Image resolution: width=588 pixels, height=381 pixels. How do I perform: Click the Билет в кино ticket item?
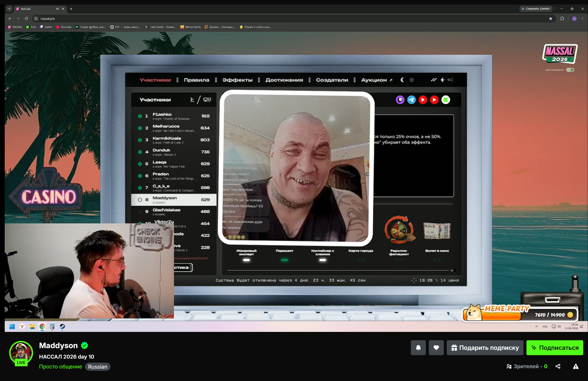coord(437,231)
